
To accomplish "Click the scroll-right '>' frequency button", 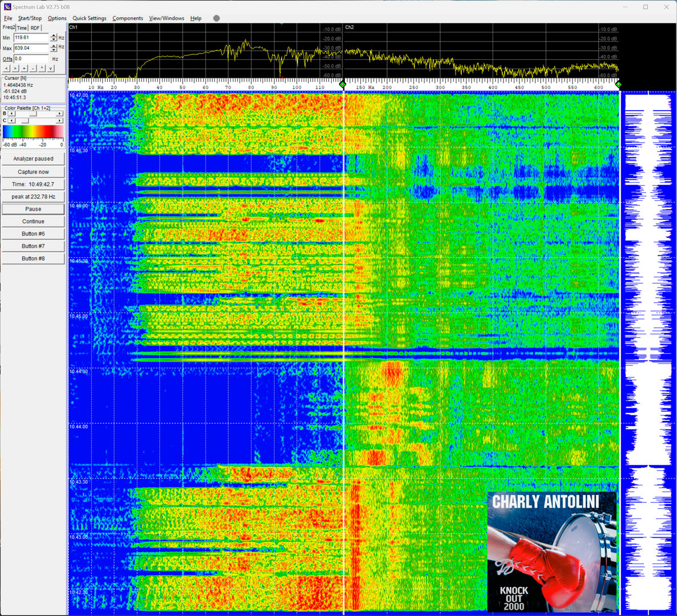I will click(x=15, y=68).
